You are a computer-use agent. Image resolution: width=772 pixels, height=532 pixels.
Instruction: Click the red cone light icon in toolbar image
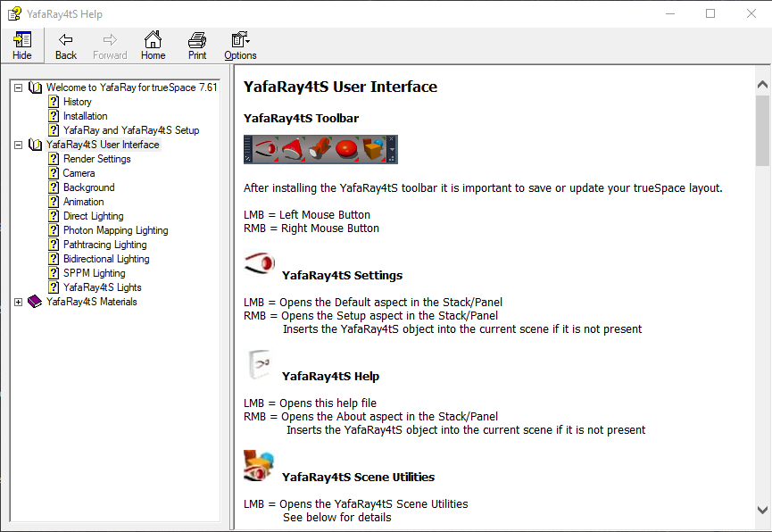[x=293, y=149]
